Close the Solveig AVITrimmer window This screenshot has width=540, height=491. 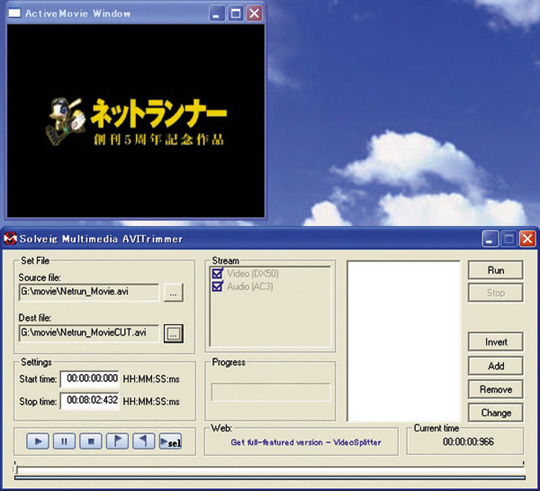pyautogui.click(x=527, y=239)
